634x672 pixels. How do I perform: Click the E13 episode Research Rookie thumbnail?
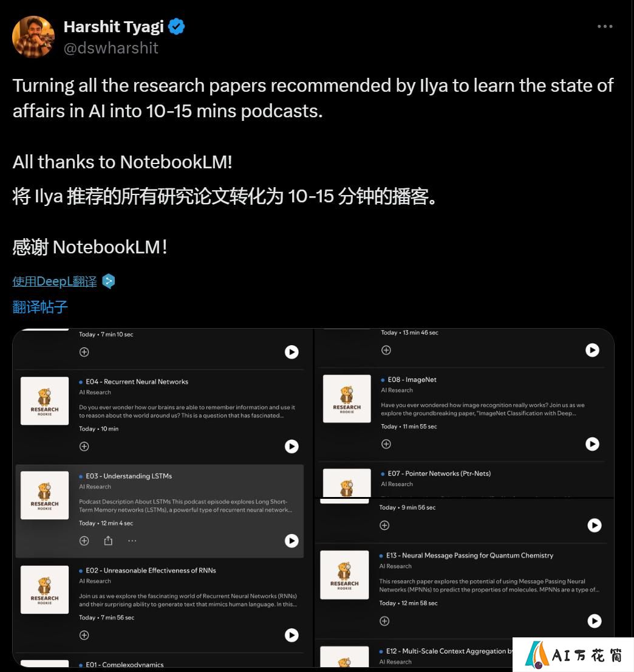(344, 575)
